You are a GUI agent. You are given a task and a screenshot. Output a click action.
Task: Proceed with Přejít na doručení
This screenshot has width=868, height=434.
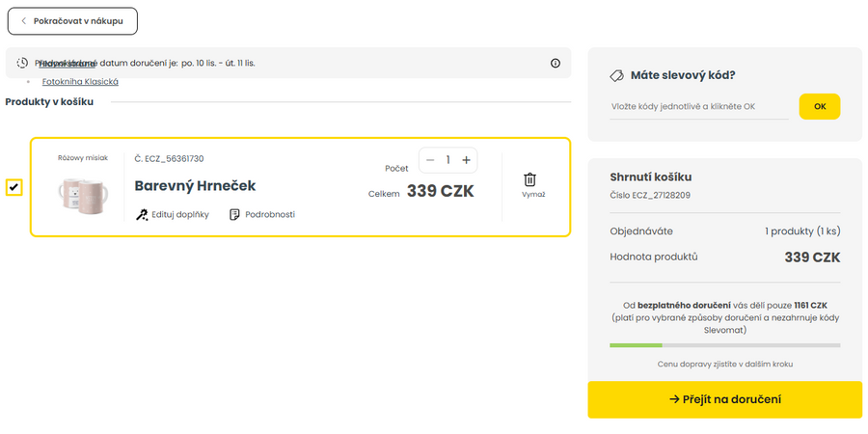(724, 399)
